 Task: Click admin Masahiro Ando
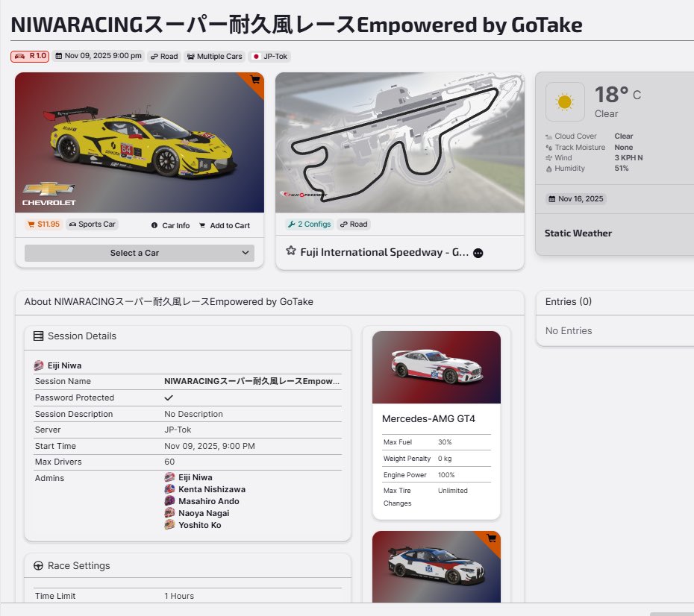point(209,501)
